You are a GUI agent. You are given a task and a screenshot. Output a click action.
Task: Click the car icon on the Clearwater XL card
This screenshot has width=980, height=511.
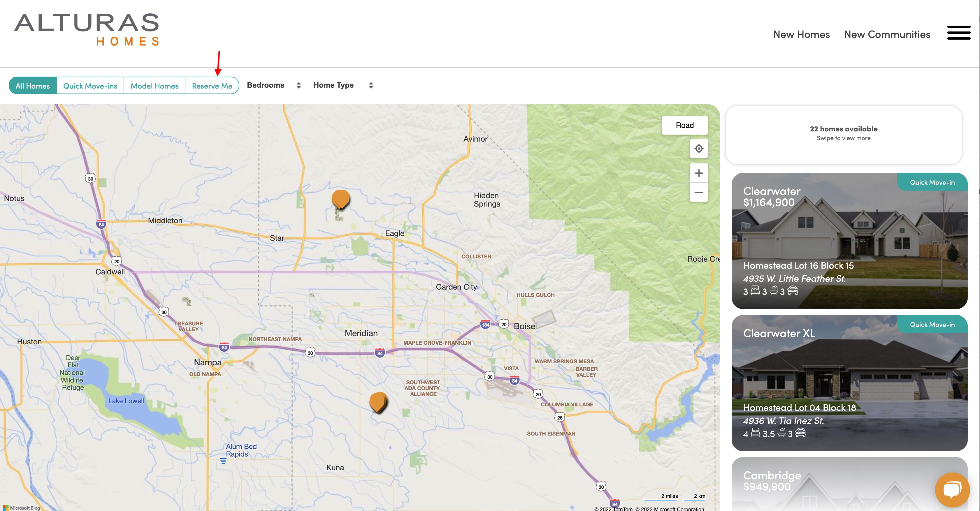800,433
